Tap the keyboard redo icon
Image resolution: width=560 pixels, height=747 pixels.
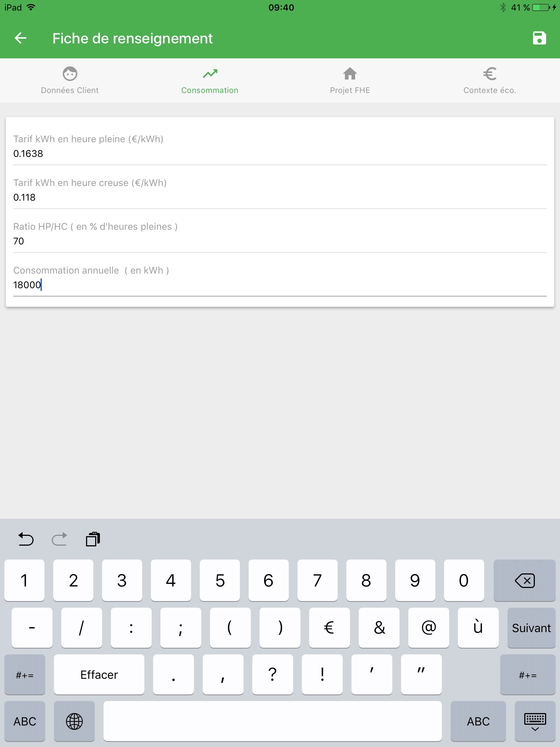(59, 539)
